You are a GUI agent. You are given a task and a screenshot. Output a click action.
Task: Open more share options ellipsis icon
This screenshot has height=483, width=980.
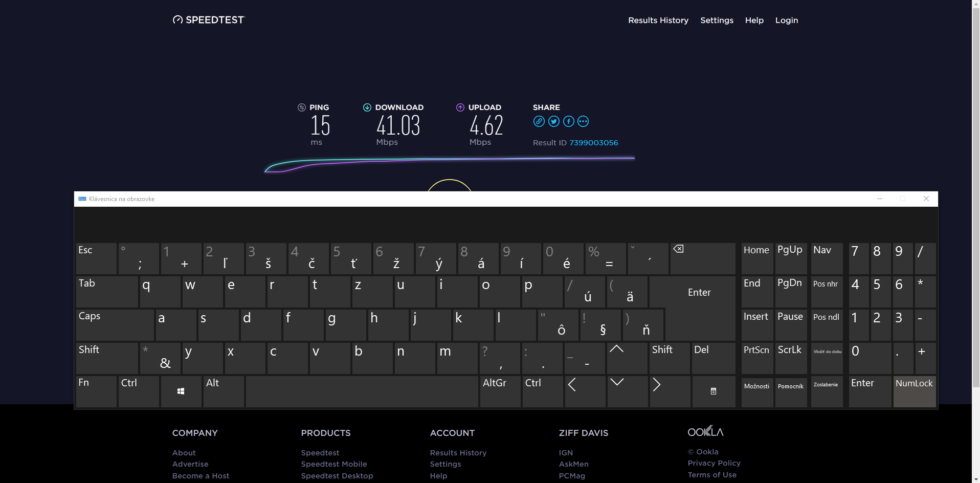(583, 121)
